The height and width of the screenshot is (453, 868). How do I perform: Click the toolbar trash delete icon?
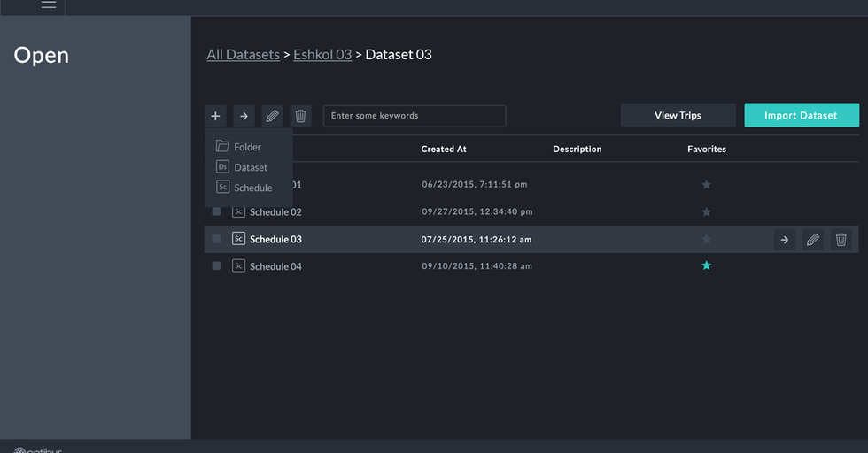click(x=300, y=116)
